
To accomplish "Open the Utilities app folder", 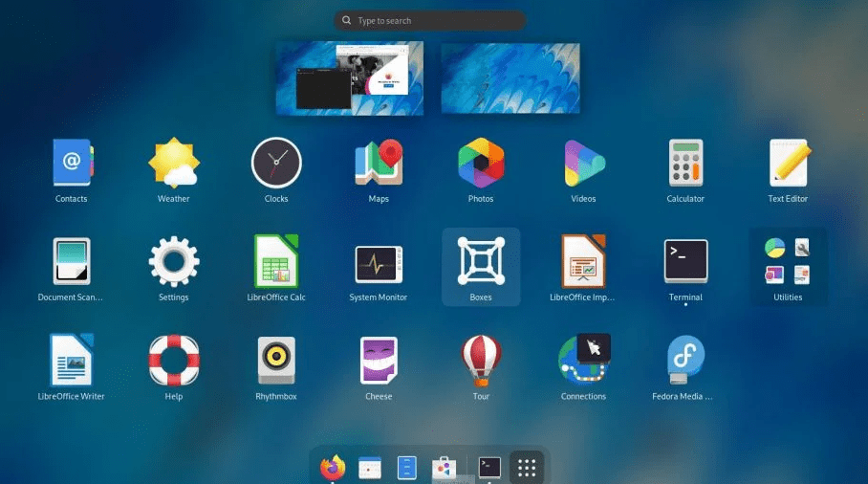I will click(x=789, y=267).
